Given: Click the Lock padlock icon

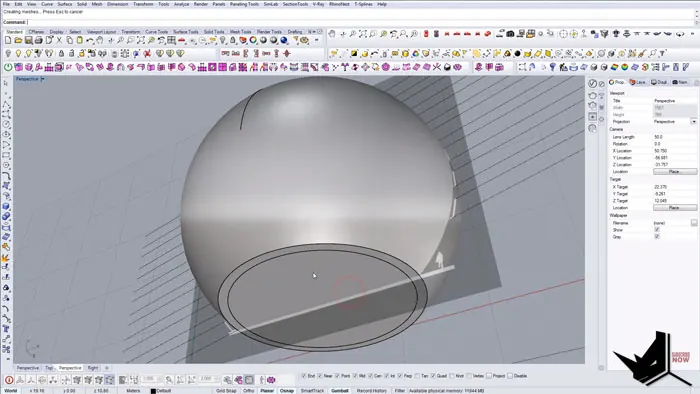Looking at the screenshot, I should pyautogui.click(x=61, y=54).
